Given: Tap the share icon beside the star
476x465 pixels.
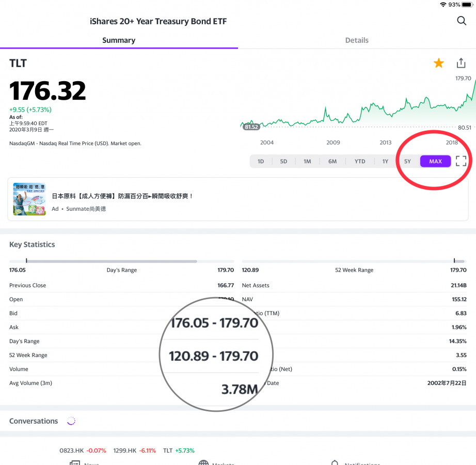Looking at the screenshot, I should 461,63.
